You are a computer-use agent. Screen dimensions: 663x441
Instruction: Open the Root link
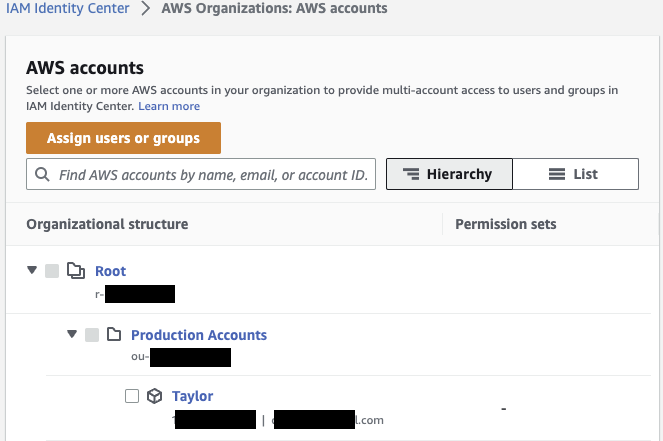pyautogui.click(x=110, y=271)
